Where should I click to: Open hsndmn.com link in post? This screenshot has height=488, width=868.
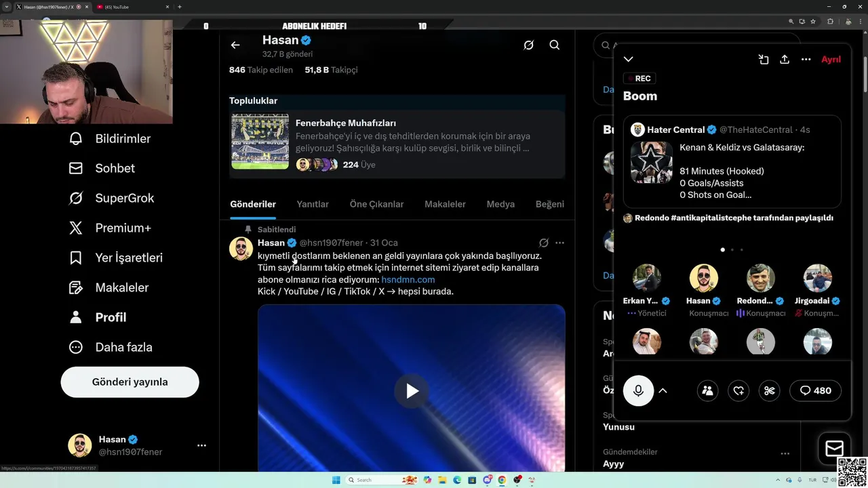[x=408, y=279]
